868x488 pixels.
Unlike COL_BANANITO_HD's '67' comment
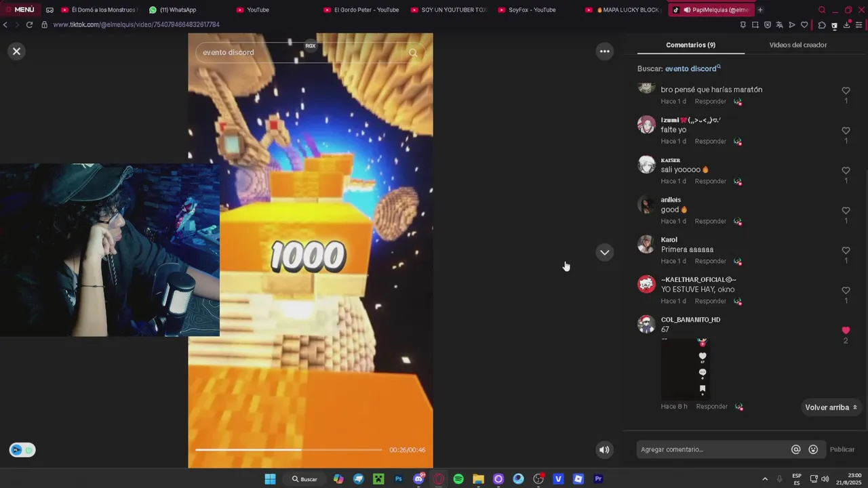(846, 331)
